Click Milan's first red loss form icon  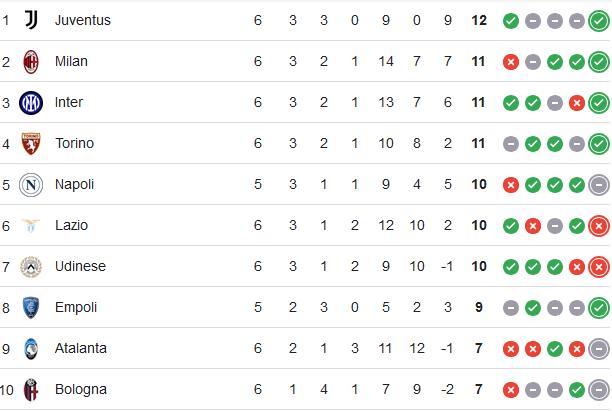(511, 62)
